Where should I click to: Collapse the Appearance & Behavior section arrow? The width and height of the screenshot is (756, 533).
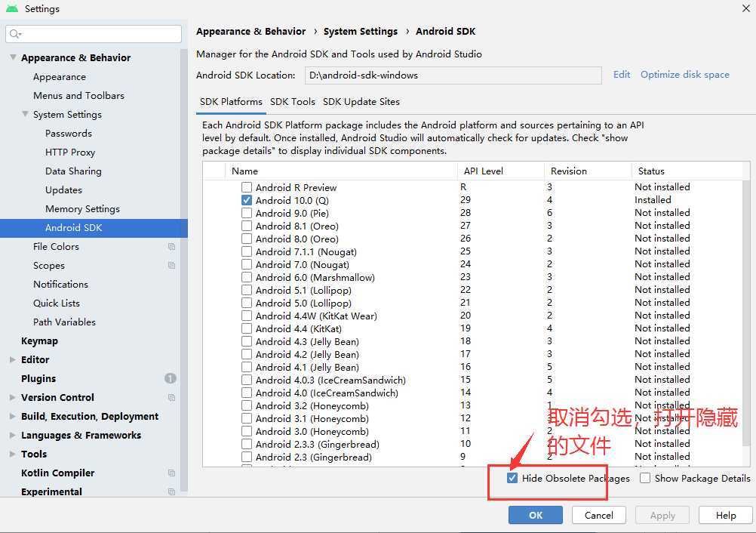coord(13,57)
